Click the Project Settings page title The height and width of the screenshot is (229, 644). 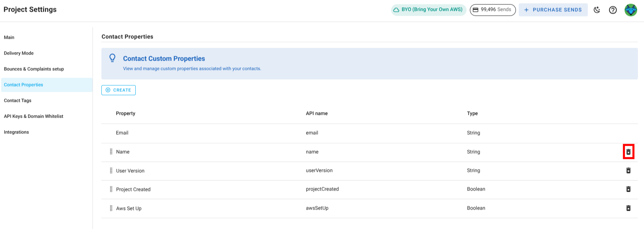click(30, 9)
